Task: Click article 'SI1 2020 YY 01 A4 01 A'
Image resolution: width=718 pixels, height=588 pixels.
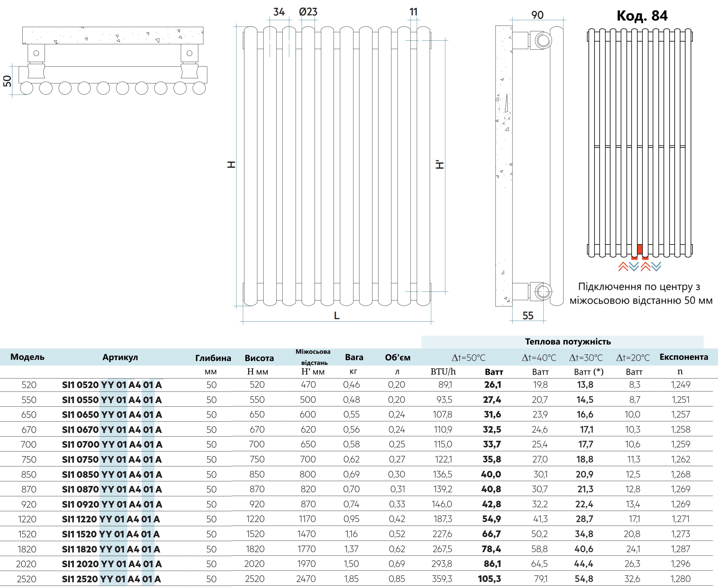Action: click(112, 564)
